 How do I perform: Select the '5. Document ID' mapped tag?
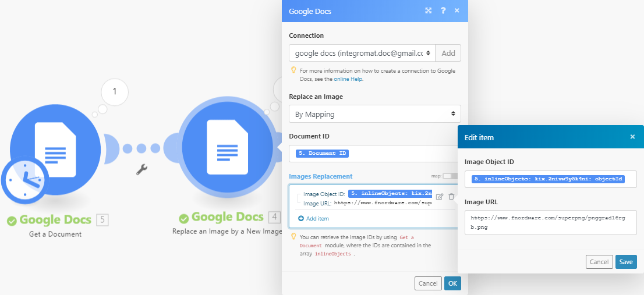(323, 154)
